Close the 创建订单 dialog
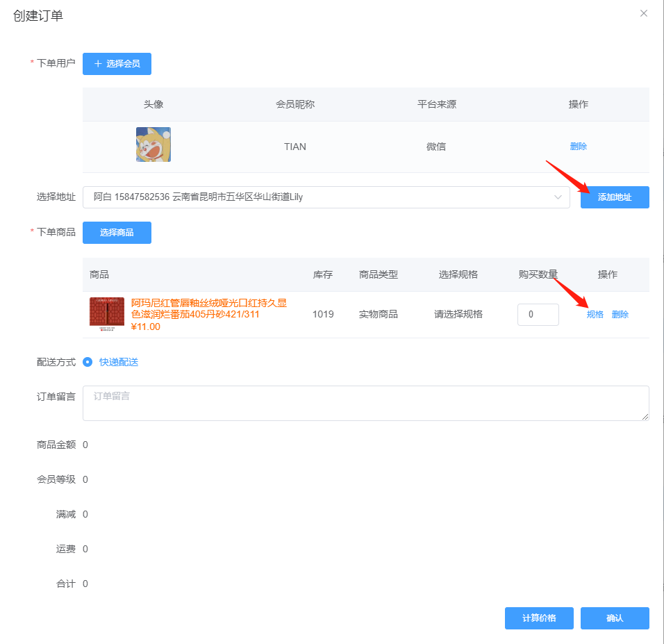Viewport: 664px width, 644px height. [644, 14]
